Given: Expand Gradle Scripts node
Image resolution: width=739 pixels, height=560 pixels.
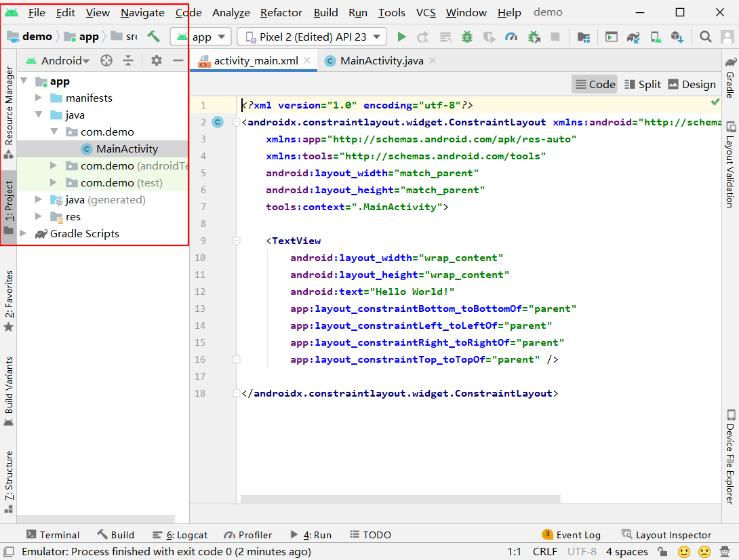Looking at the screenshot, I should click(22, 233).
